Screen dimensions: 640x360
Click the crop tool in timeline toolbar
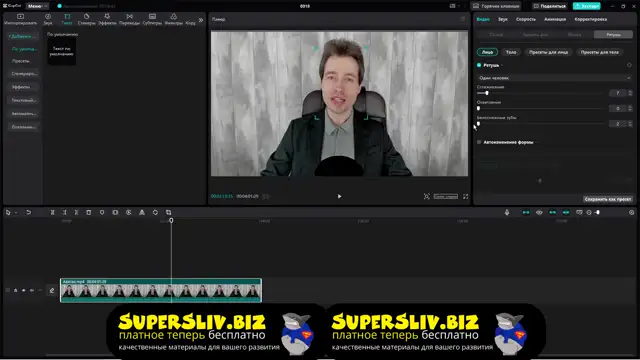[x=169, y=213]
